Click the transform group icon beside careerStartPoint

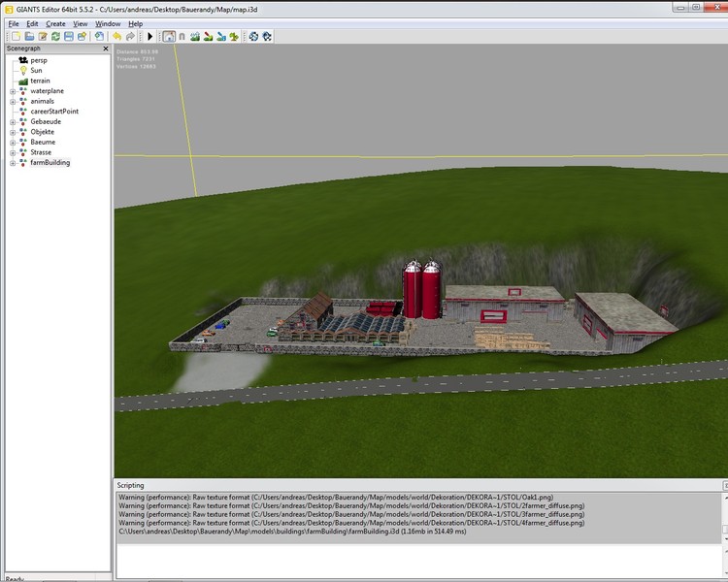23,112
